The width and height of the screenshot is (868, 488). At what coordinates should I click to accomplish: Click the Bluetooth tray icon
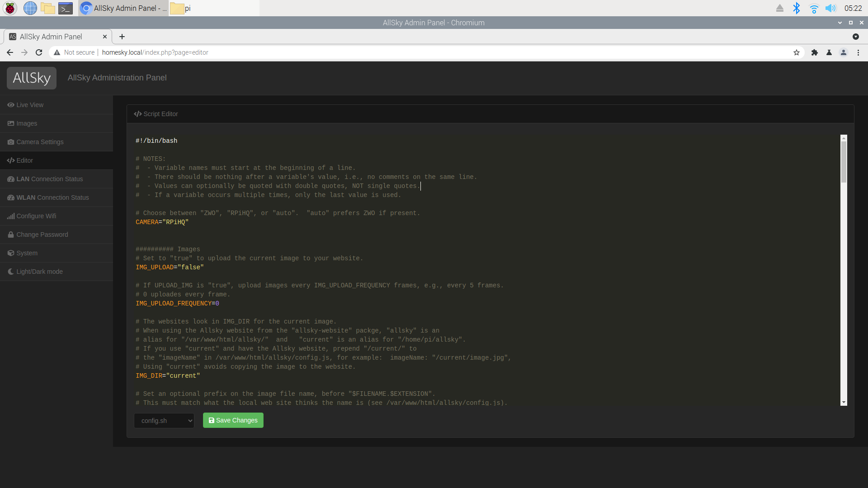[x=797, y=8]
